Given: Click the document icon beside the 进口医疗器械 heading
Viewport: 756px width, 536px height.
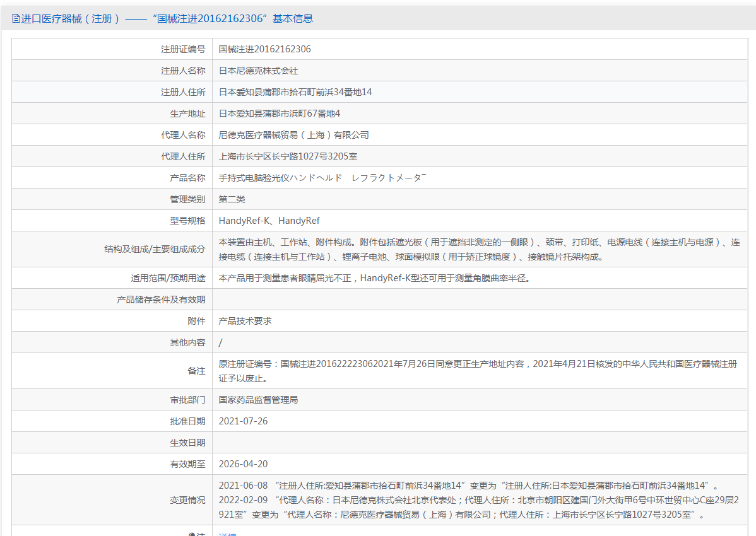Looking at the screenshot, I should click(x=16, y=19).
